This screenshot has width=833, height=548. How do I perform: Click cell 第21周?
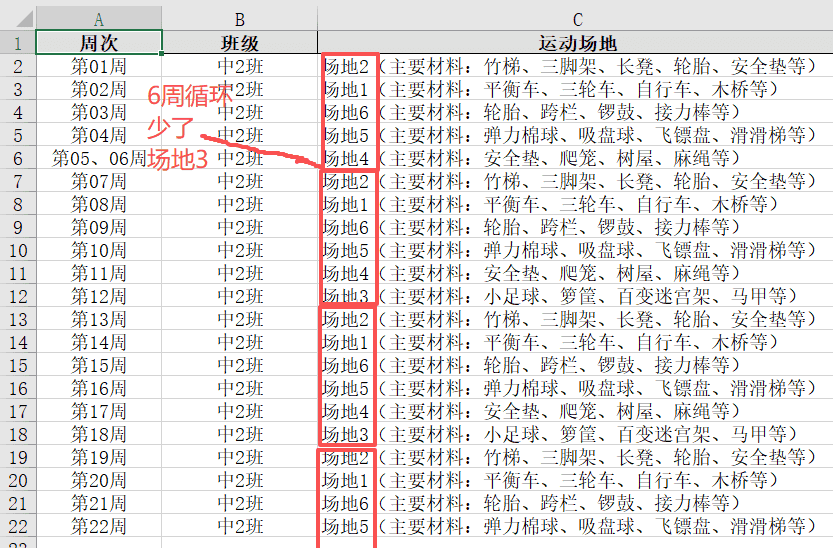pos(99,503)
